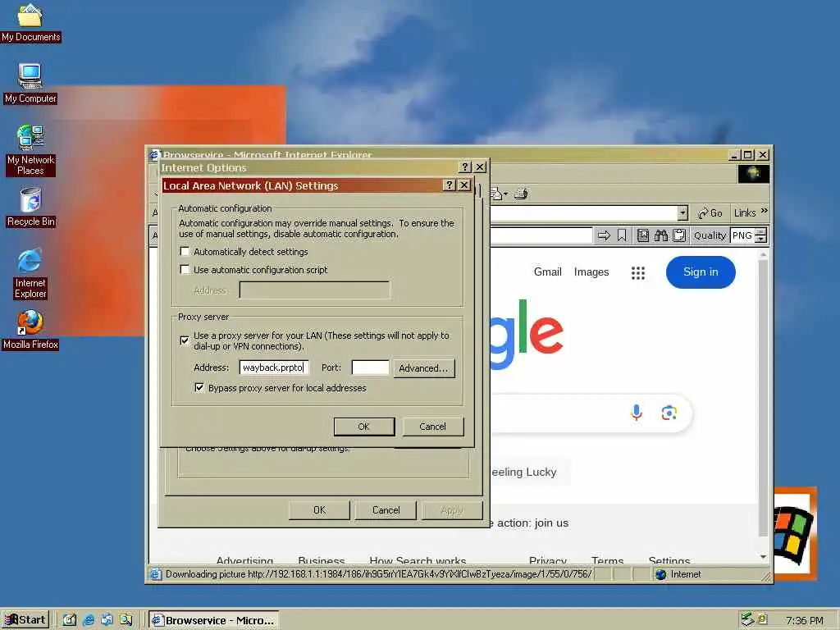840x630 pixels.
Task: Click the IE Print toolbar icon
Action: (x=521, y=194)
